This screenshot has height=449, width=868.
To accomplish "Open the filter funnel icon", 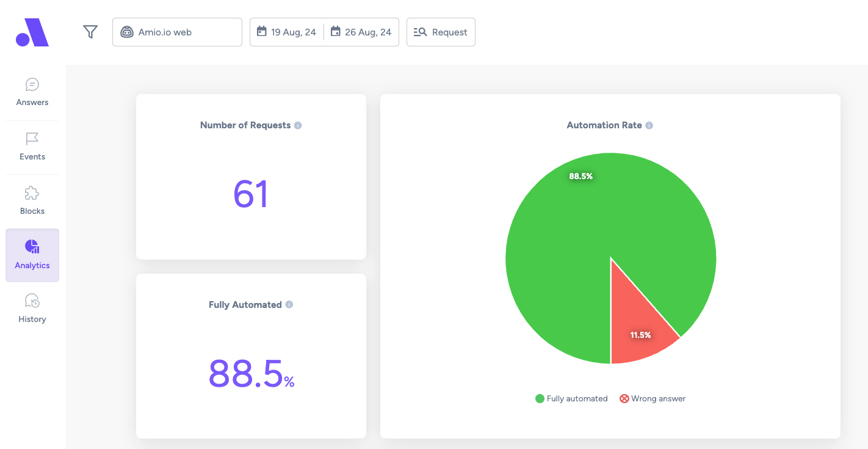I will tap(90, 32).
